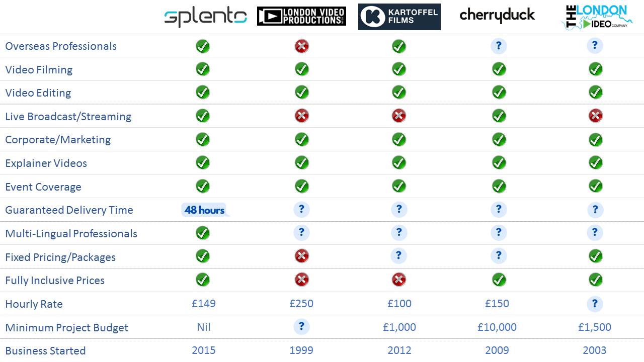The height and width of the screenshot is (362, 644).
Task: Click the £10,000 cherryduck minimum budget
Action: pyautogui.click(x=497, y=327)
